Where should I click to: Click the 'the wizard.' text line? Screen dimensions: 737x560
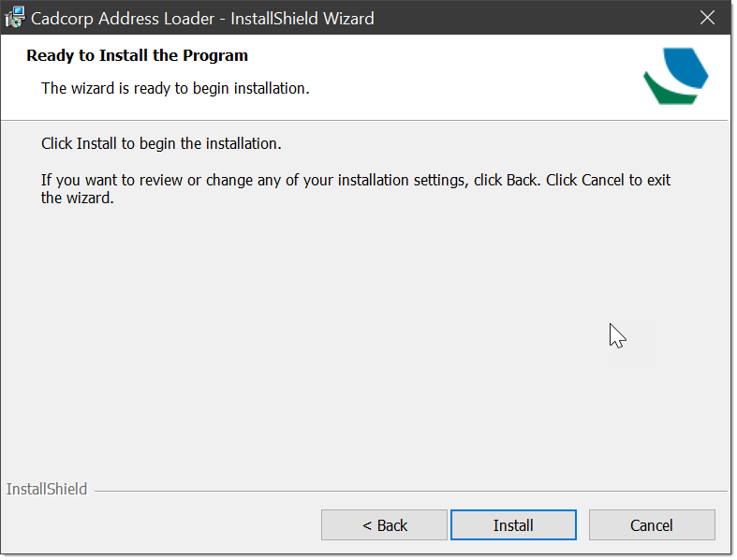78,198
